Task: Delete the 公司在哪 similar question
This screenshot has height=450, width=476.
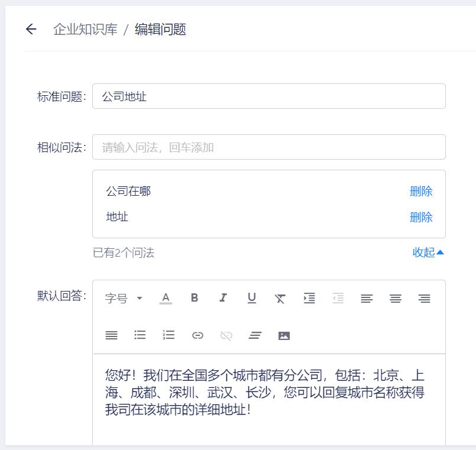Action: 421,191
